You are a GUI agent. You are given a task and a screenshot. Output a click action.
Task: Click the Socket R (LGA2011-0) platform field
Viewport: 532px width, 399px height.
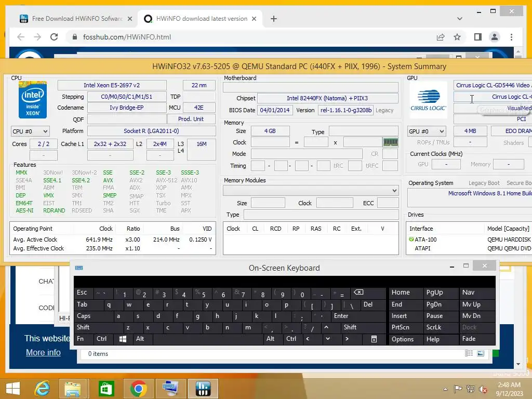[151, 131]
